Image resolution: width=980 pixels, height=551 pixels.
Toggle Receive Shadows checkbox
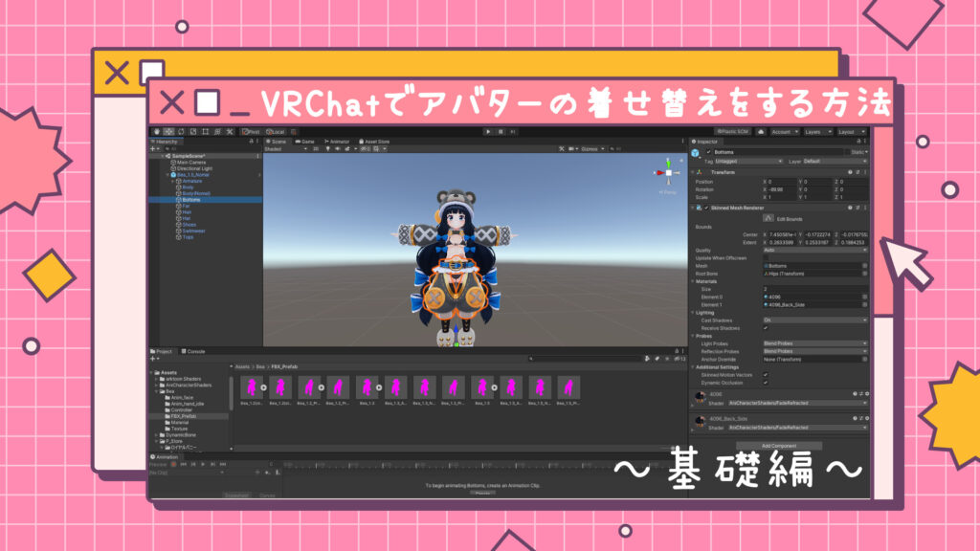pyautogui.click(x=766, y=328)
